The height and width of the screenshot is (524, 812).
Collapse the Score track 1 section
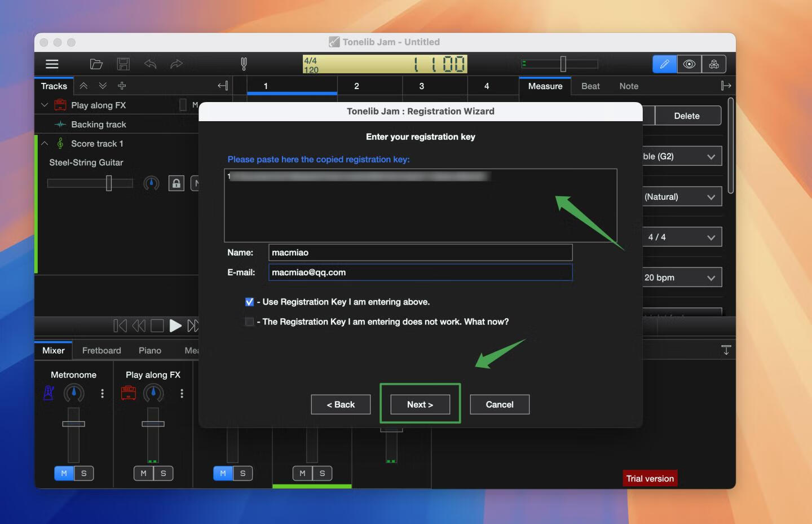[45, 143]
